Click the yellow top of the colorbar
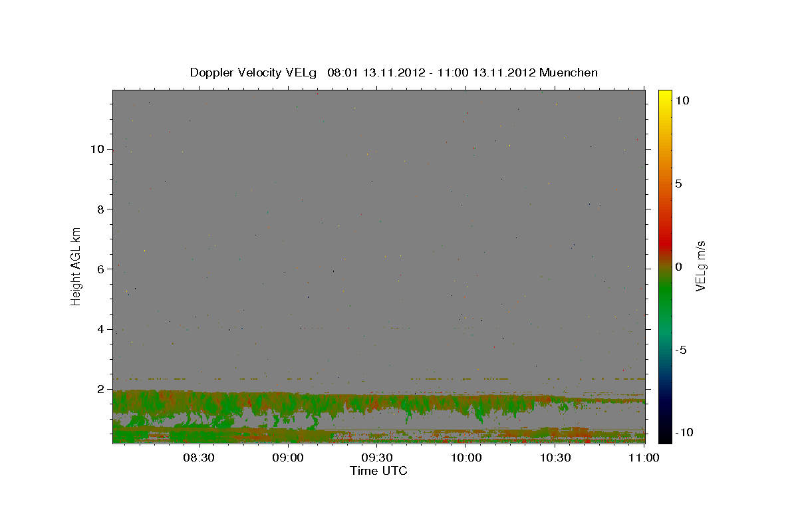This screenshot has height=532, width=798. coord(664,95)
